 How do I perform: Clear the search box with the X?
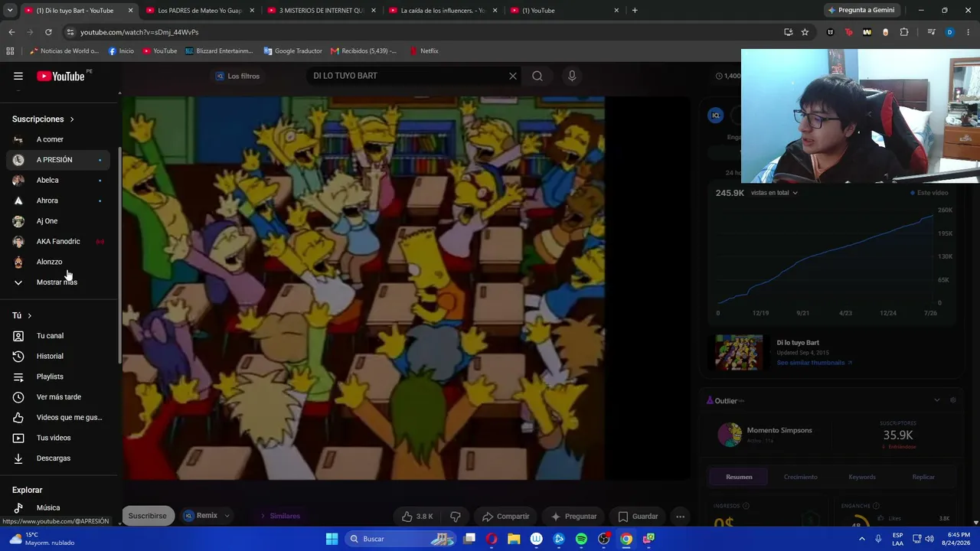[x=513, y=76]
